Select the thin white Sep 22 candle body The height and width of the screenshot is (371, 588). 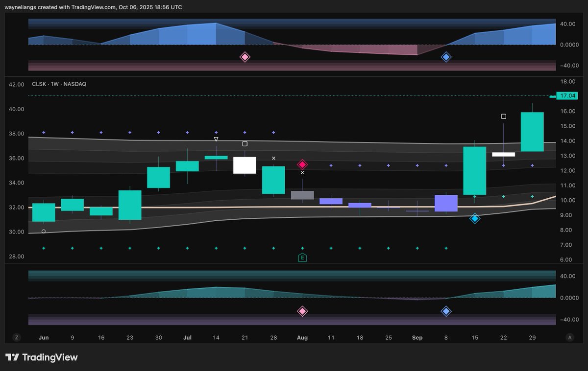pyautogui.click(x=503, y=155)
